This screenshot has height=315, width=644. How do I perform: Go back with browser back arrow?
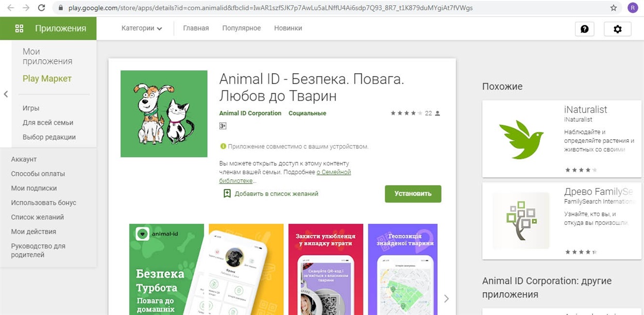coord(10,8)
